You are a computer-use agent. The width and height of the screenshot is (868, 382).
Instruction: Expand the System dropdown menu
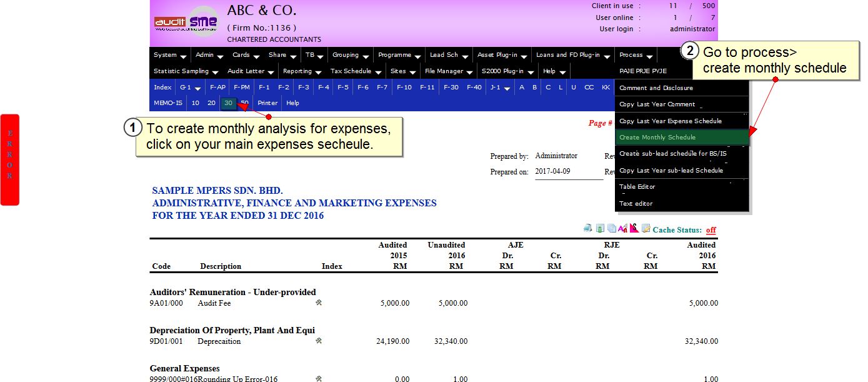tap(169, 55)
